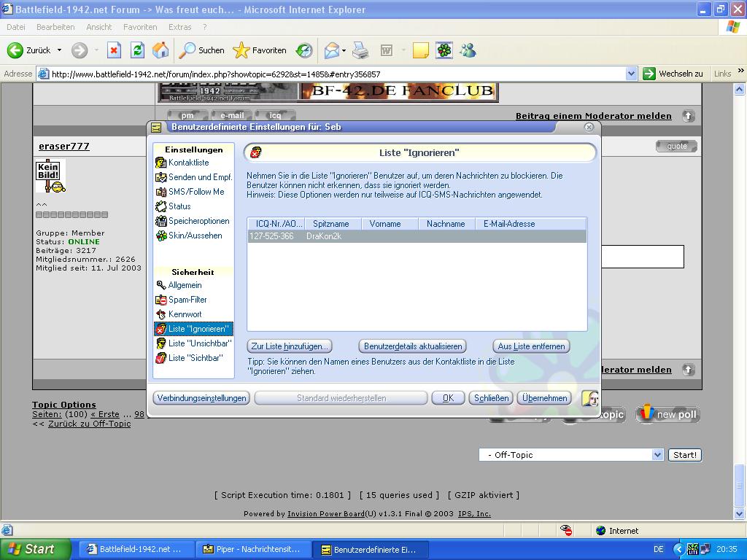
Task: Confirm the dialog with OK
Action: [448, 398]
